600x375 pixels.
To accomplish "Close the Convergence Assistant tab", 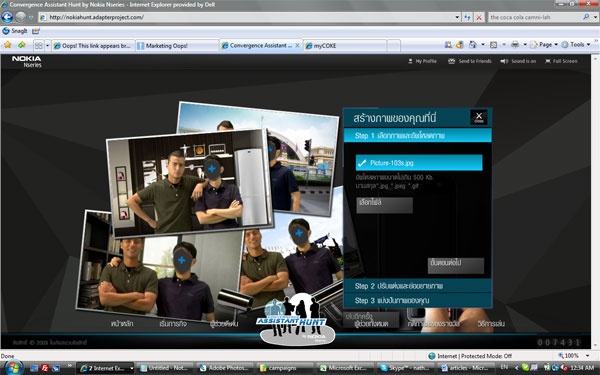I will click(297, 46).
